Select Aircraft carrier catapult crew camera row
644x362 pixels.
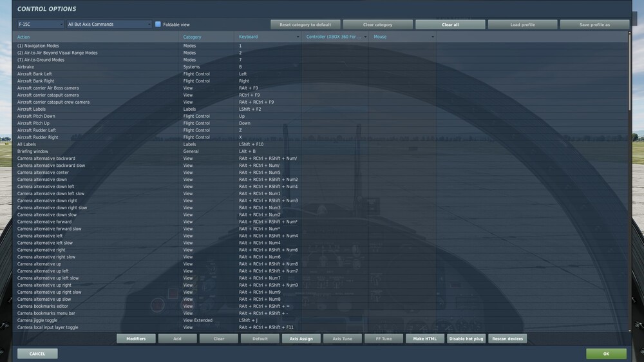[321, 102]
